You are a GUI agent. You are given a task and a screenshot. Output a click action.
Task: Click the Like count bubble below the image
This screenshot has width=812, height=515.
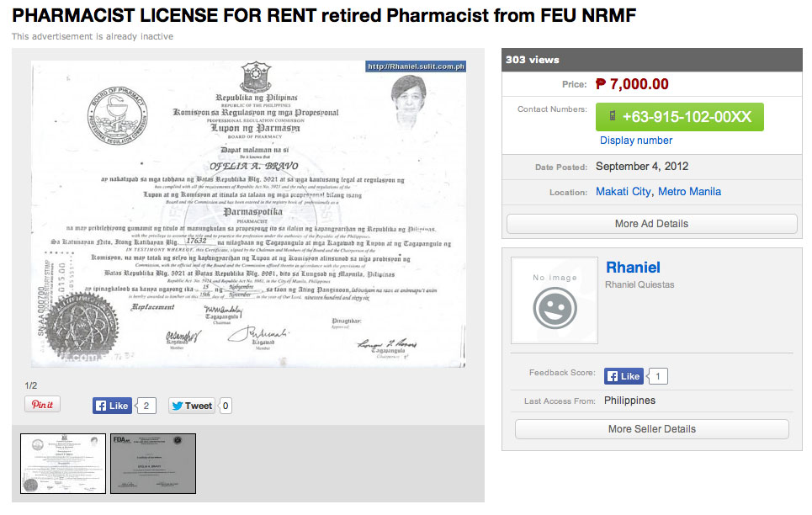(146, 406)
